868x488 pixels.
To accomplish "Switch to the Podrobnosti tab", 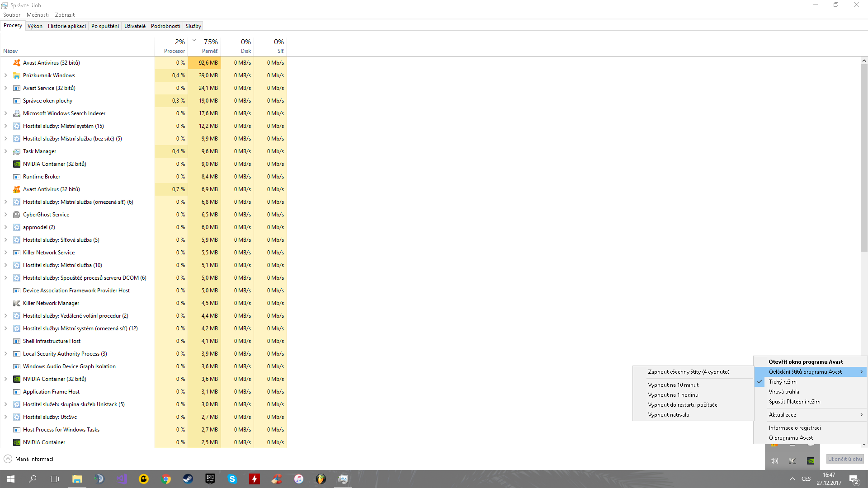I will click(x=165, y=26).
